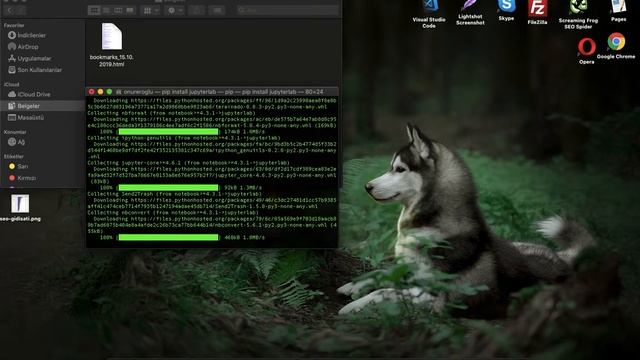Viewport: 640px width, 360px height.
Task: Switch Finder to gallery view
Action: [130, 10]
